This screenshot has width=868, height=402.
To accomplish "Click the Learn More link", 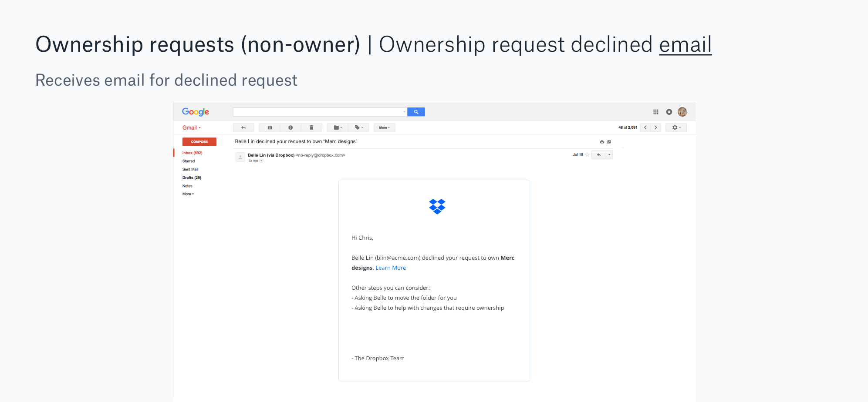I will click(x=390, y=268).
